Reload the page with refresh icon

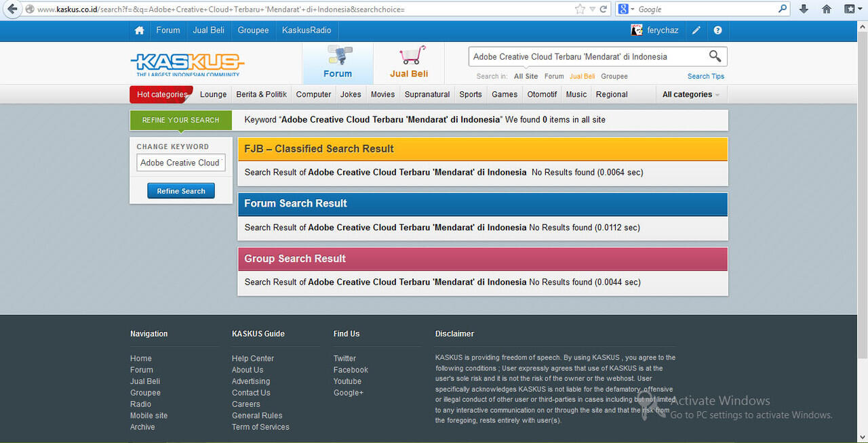603,9
